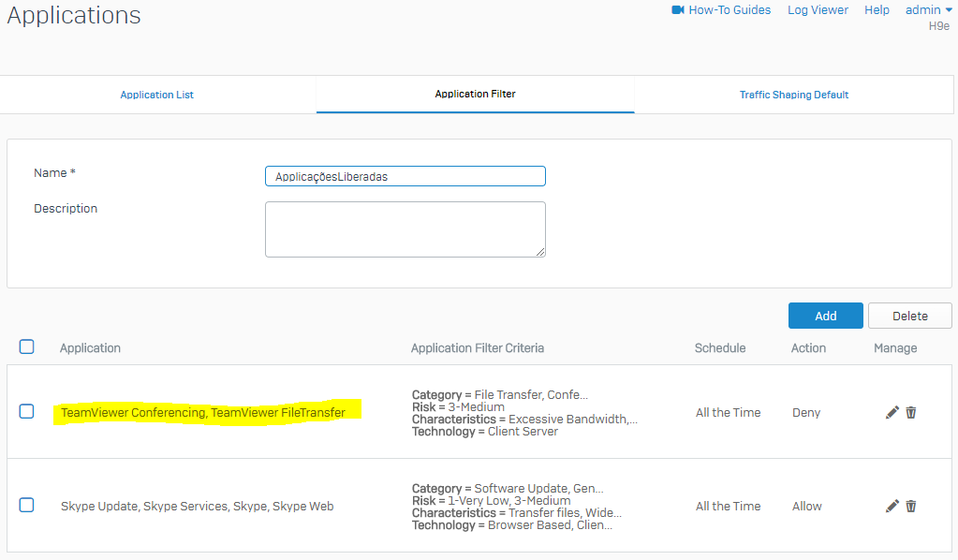The height and width of the screenshot is (560, 958).
Task: Click Risk = 1-Very Low, 3-Medium criteria
Action: coord(492,501)
